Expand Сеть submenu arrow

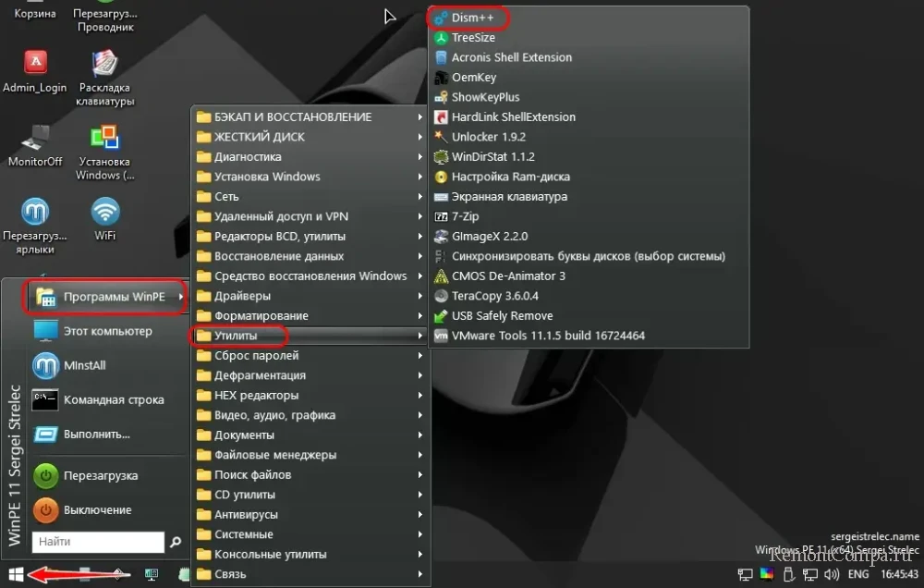(420, 196)
